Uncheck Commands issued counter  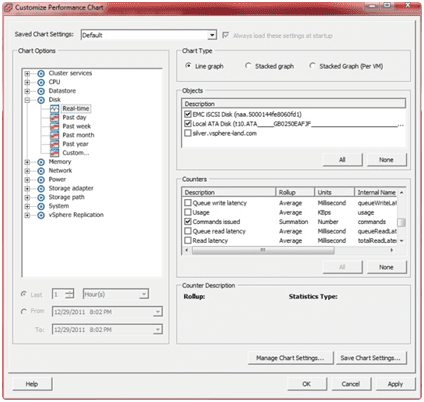pyautogui.click(x=188, y=221)
